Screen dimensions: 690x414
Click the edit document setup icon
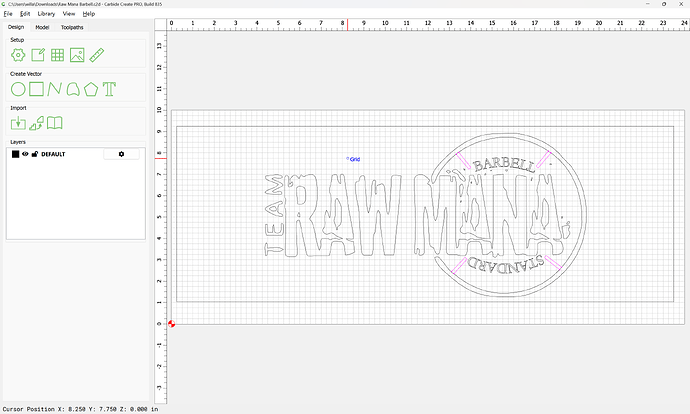(x=36, y=54)
